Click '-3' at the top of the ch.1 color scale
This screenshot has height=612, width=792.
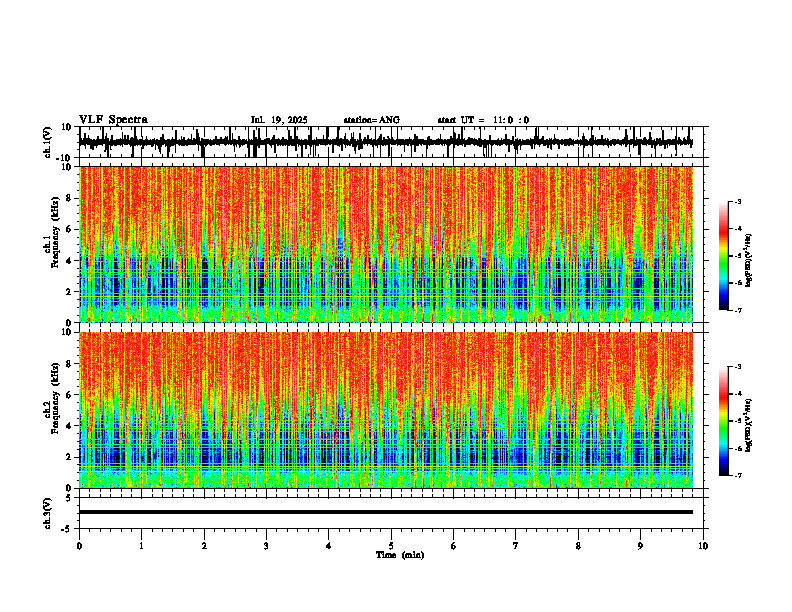(x=738, y=201)
